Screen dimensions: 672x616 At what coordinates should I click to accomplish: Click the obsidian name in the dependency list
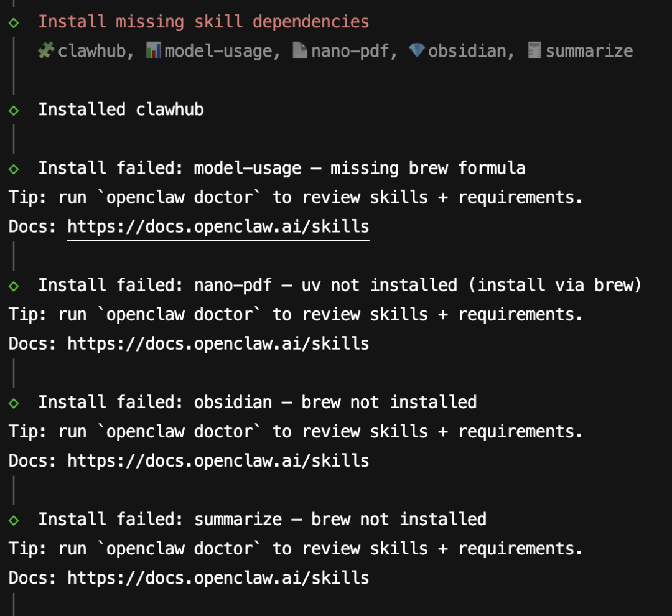pos(467,50)
